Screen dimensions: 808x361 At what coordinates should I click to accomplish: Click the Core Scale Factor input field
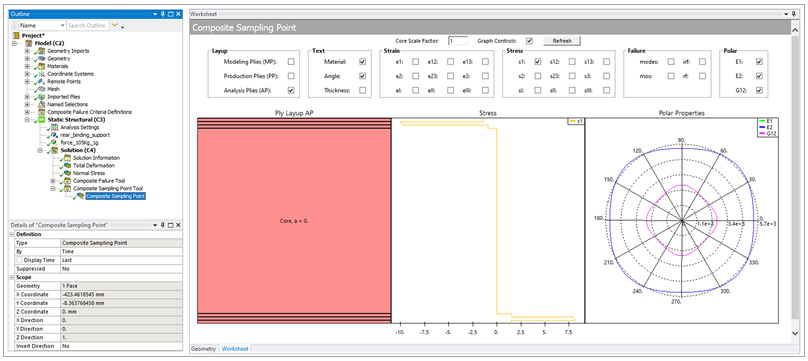(458, 41)
